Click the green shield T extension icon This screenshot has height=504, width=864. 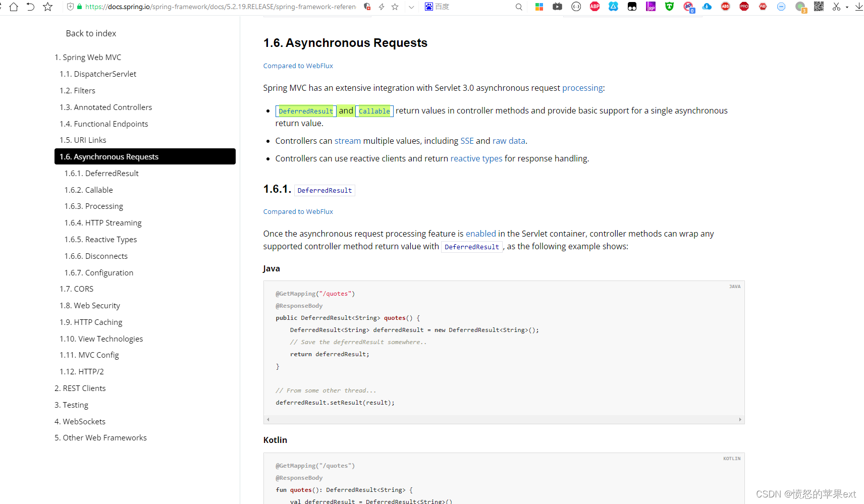[669, 7]
